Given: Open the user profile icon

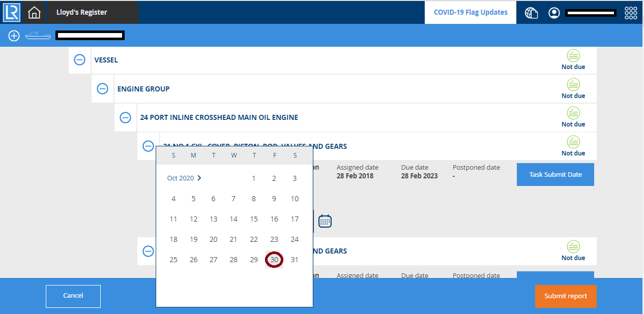Looking at the screenshot, I should pyautogui.click(x=554, y=13).
